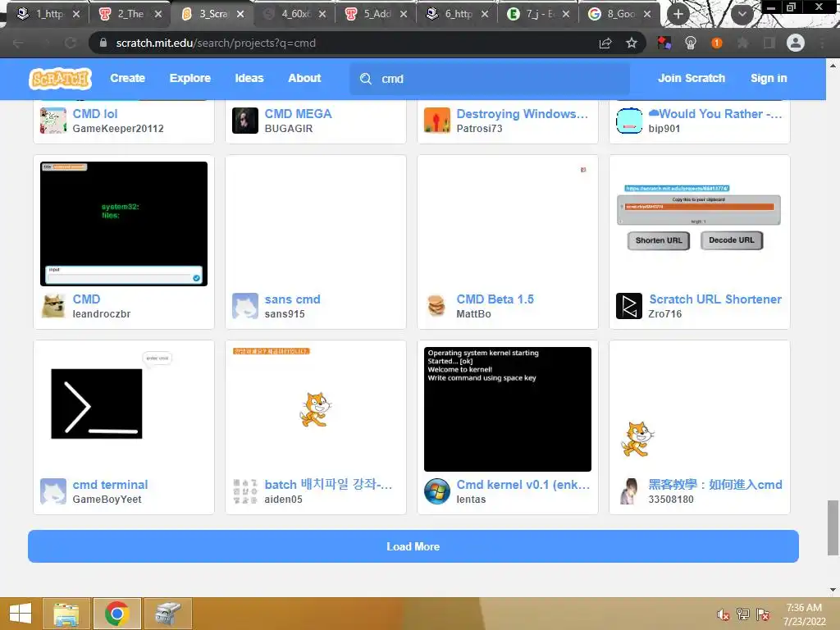This screenshot has height=630, width=840.
Task: Open the Explore menu item
Action: tap(190, 78)
